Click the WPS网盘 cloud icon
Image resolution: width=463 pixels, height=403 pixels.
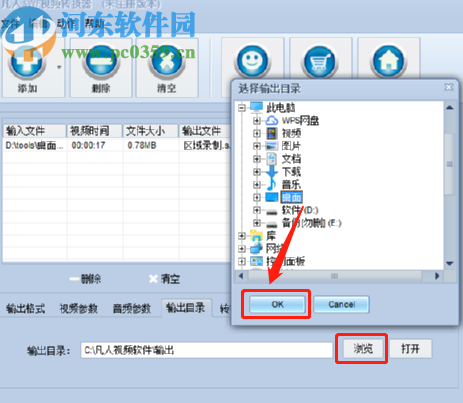click(272, 120)
